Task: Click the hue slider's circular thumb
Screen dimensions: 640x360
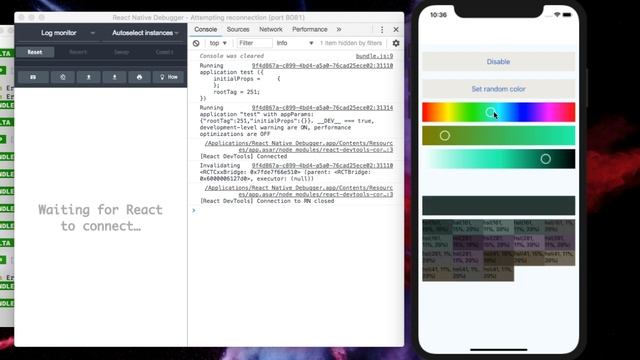Action: [491, 112]
